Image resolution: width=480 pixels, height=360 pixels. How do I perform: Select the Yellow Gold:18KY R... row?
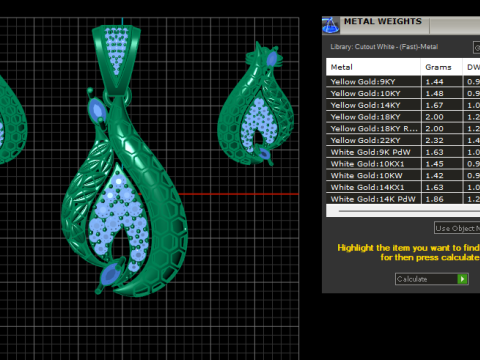click(x=403, y=129)
